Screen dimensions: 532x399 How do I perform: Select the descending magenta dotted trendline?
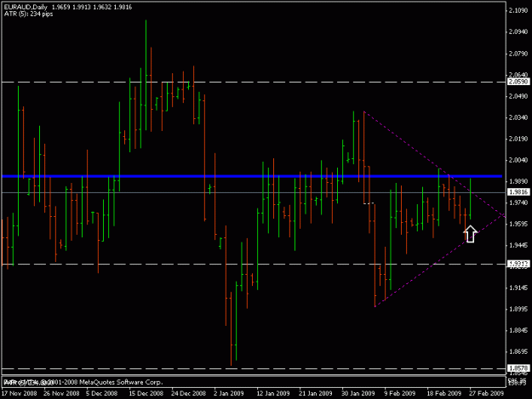point(434,163)
